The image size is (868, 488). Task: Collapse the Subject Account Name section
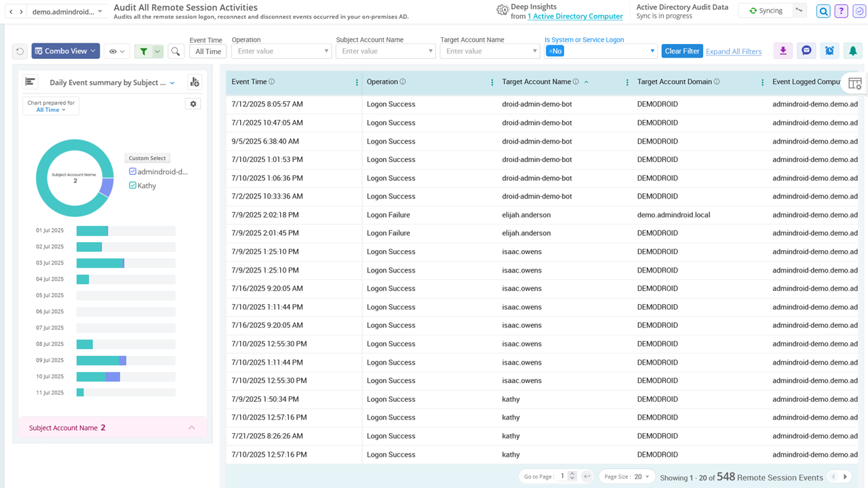pyautogui.click(x=192, y=427)
